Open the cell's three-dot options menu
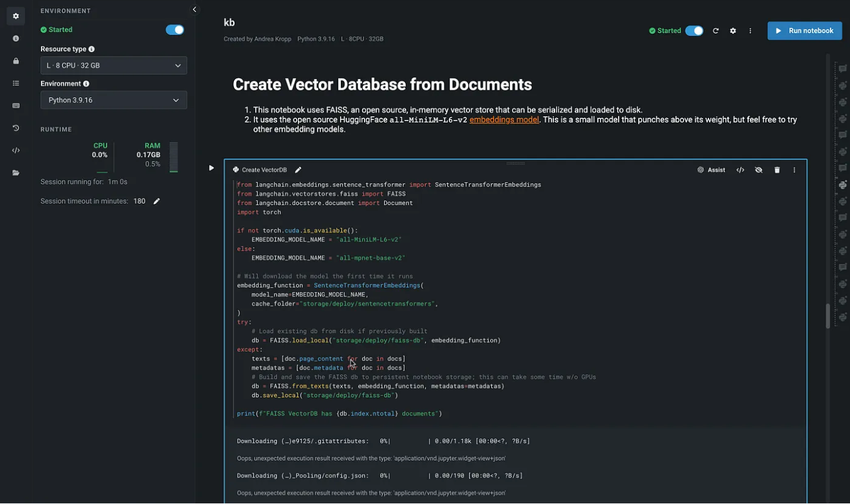This screenshot has width=850, height=504. [794, 170]
